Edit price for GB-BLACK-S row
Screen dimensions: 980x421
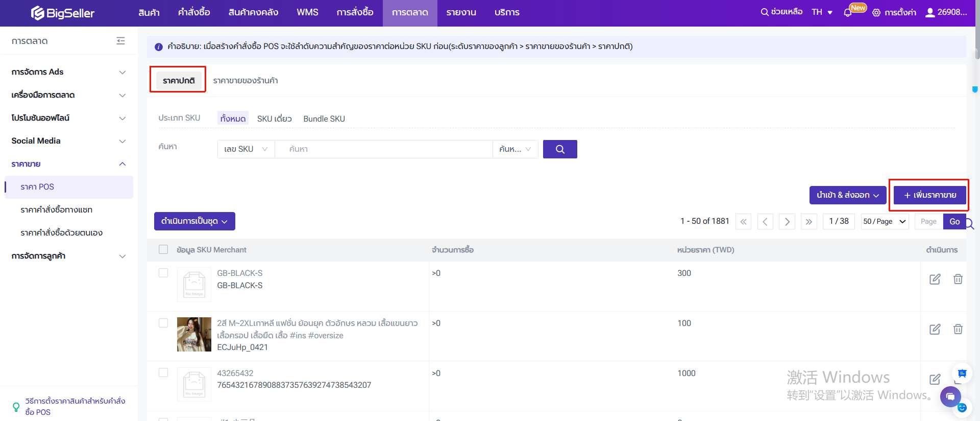(x=935, y=279)
